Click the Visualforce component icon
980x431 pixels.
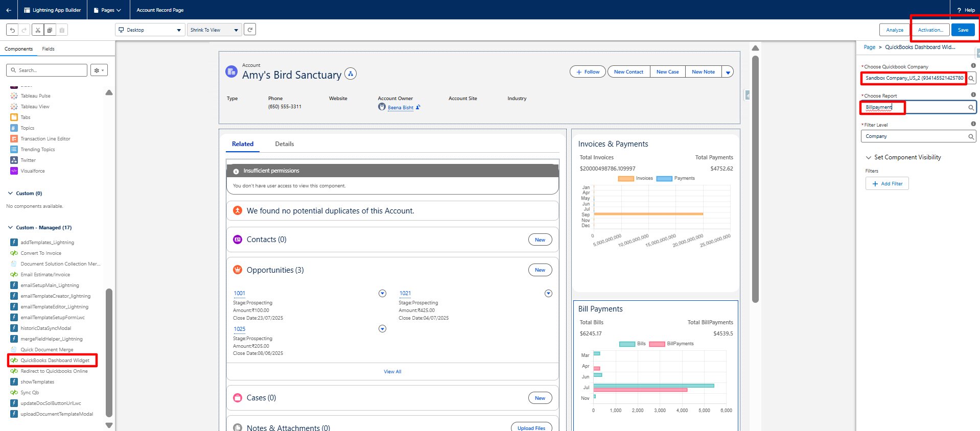point(14,171)
